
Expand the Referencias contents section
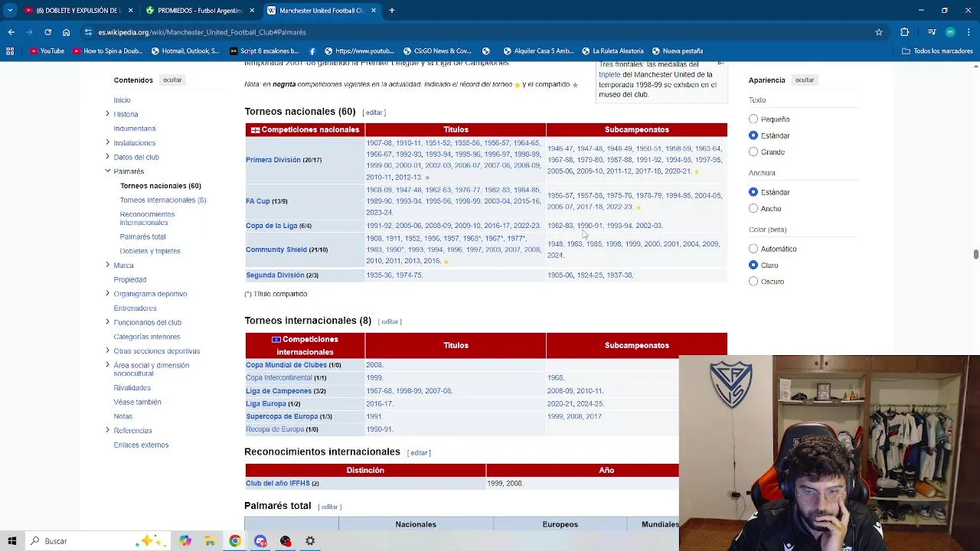click(107, 430)
